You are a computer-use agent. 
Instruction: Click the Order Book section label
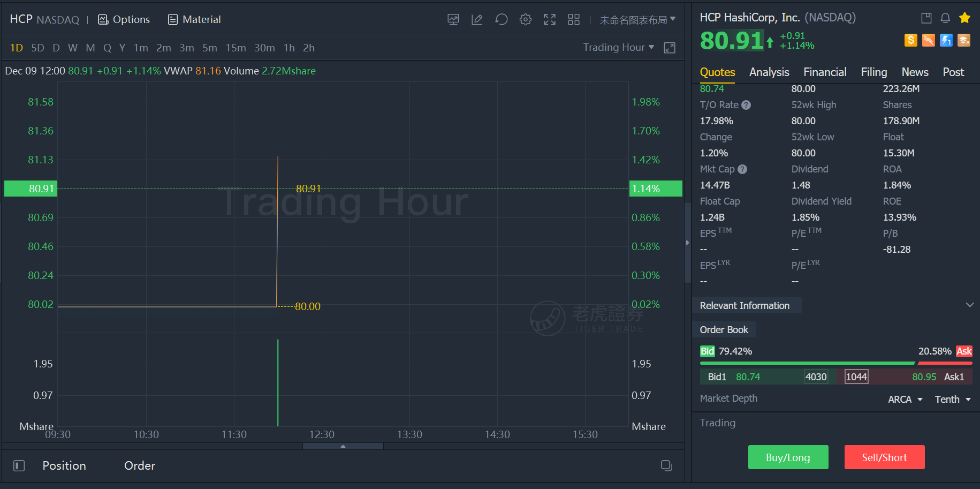click(x=724, y=330)
